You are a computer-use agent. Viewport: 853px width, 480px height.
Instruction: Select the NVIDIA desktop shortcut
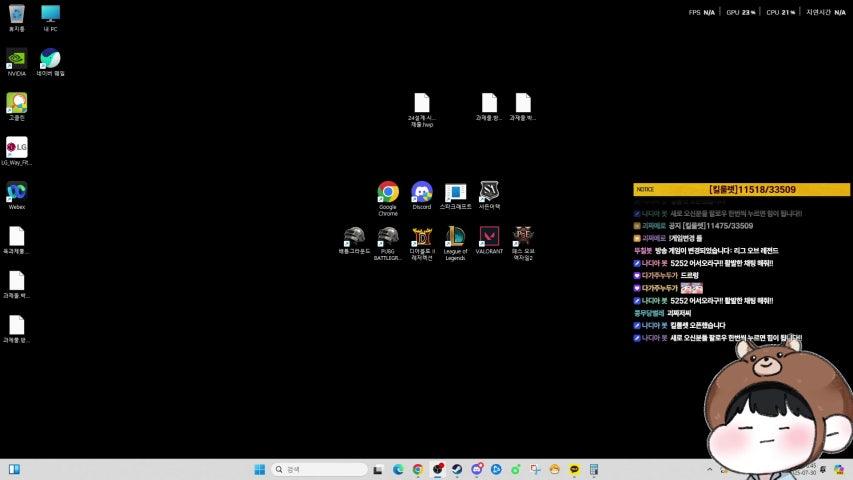(17, 62)
